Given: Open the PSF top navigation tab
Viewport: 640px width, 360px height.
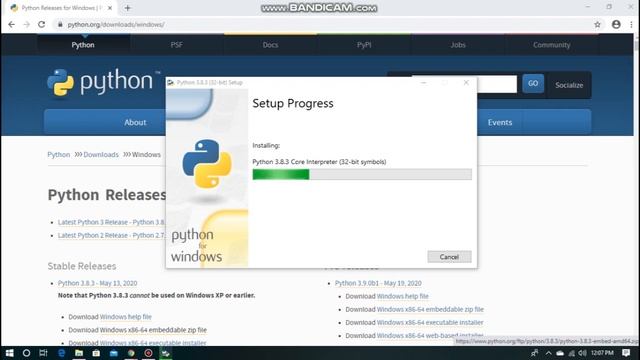Looking at the screenshot, I should [177, 45].
